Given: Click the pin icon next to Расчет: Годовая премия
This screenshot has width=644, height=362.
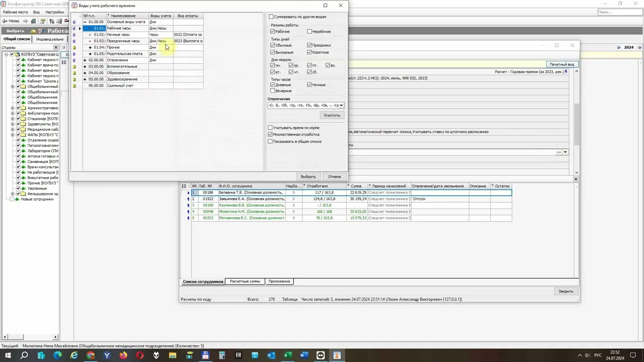Looking at the screenshot, I should click(x=566, y=71).
